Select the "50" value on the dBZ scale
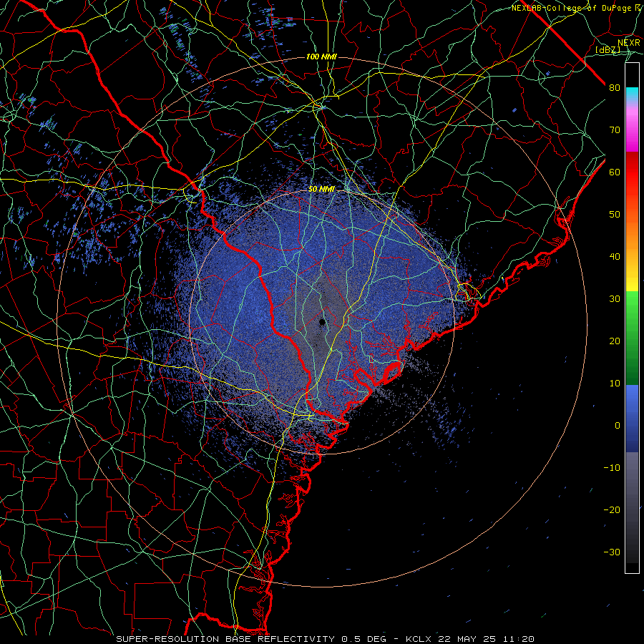This screenshot has width=644, height=644. (615, 215)
